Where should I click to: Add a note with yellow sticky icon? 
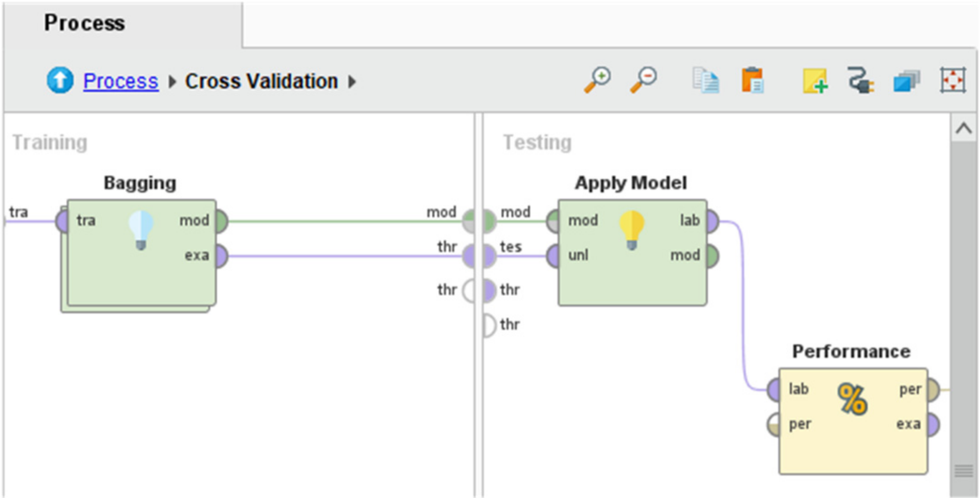coord(814,80)
